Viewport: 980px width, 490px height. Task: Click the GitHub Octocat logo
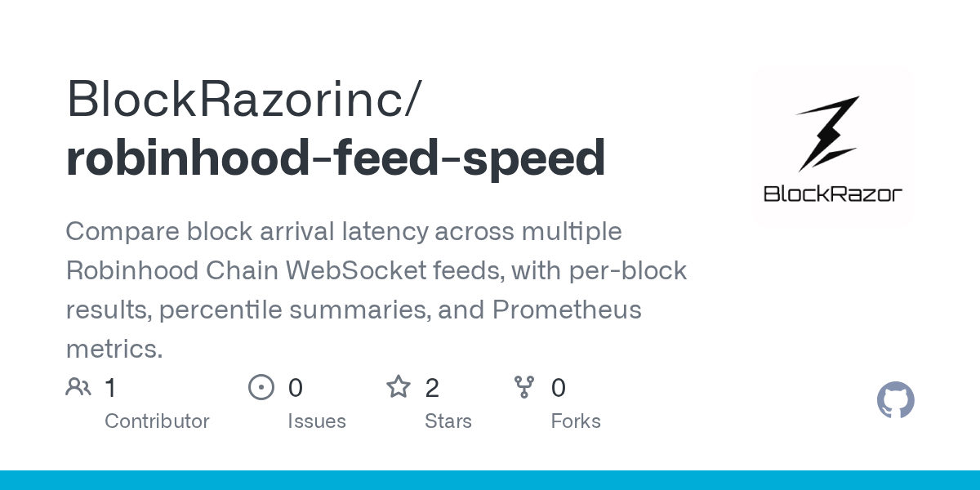pos(896,401)
